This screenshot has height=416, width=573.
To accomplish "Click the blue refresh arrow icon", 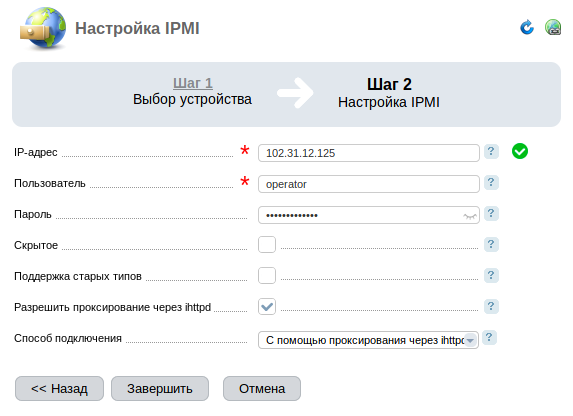I will 527,27.
